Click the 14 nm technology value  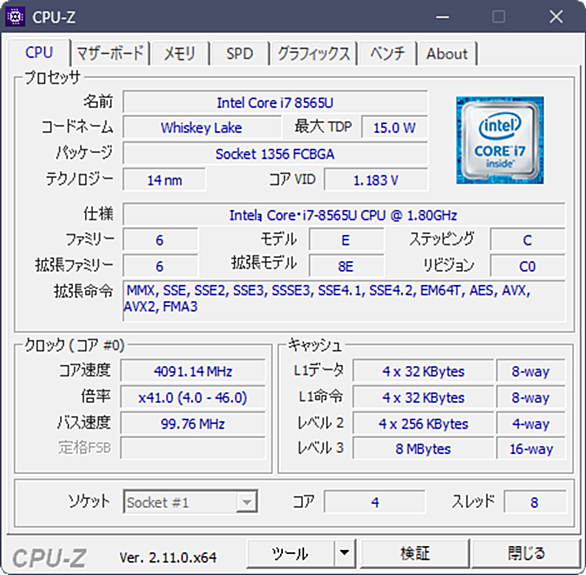pyautogui.click(x=164, y=180)
